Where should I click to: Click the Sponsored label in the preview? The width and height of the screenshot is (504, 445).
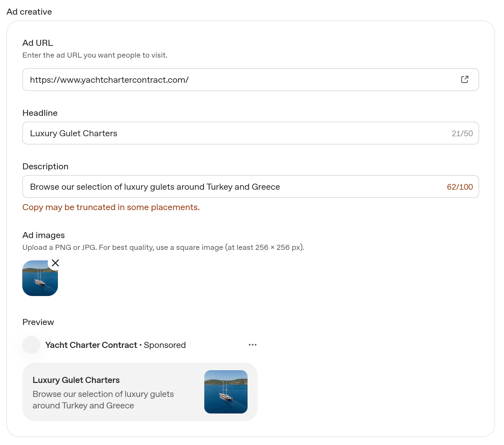pyautogui.click(x=165, y=345)
